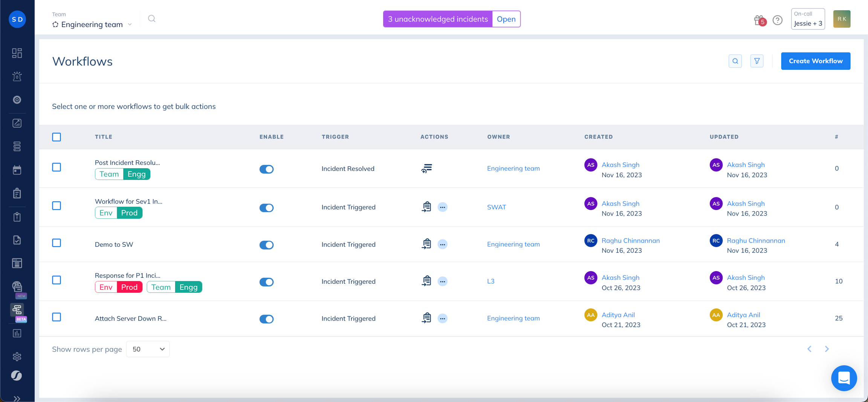The image size is (868, 402).
Task: Click the TITLE column header
Action: point(104,137)
